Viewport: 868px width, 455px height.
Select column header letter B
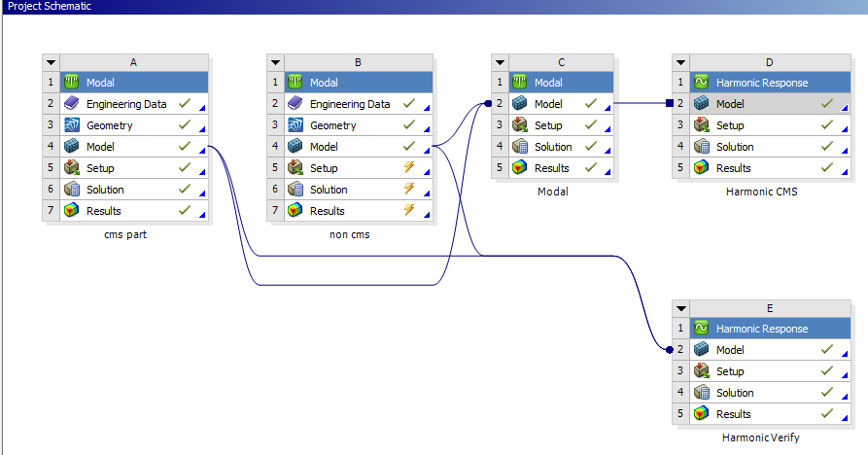[358, 62]
